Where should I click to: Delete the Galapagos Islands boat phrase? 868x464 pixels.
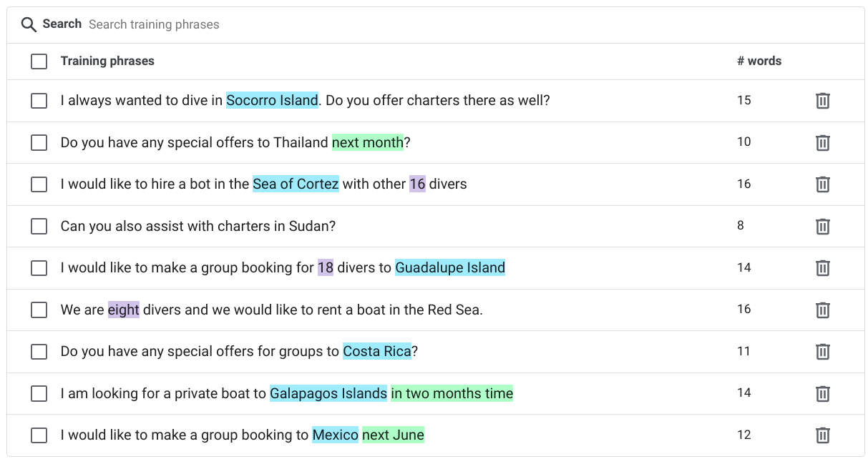point(822,393)
